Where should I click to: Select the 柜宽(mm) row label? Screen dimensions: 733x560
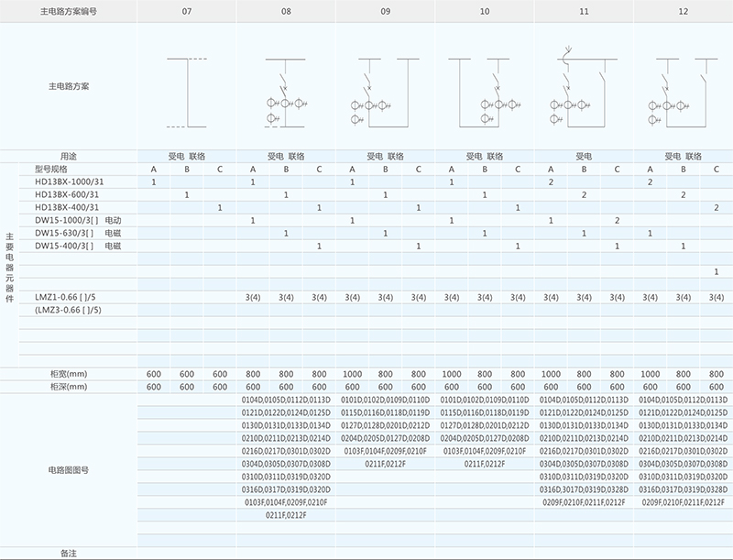(x=69, y=374)
